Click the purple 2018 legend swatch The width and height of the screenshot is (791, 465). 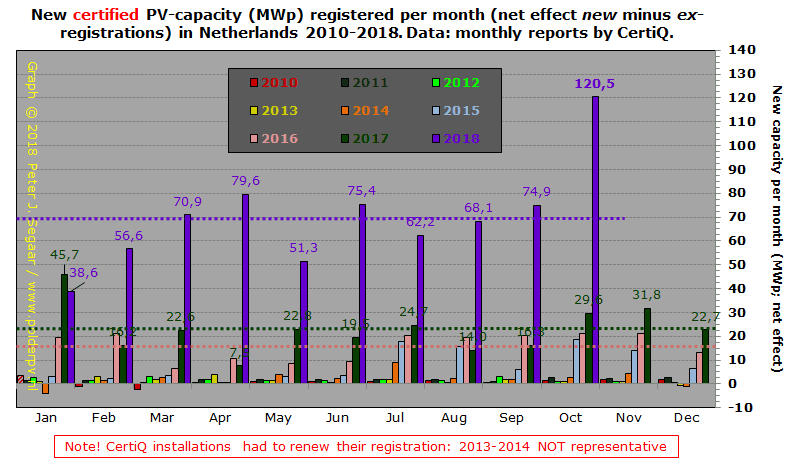coord(434,137)
